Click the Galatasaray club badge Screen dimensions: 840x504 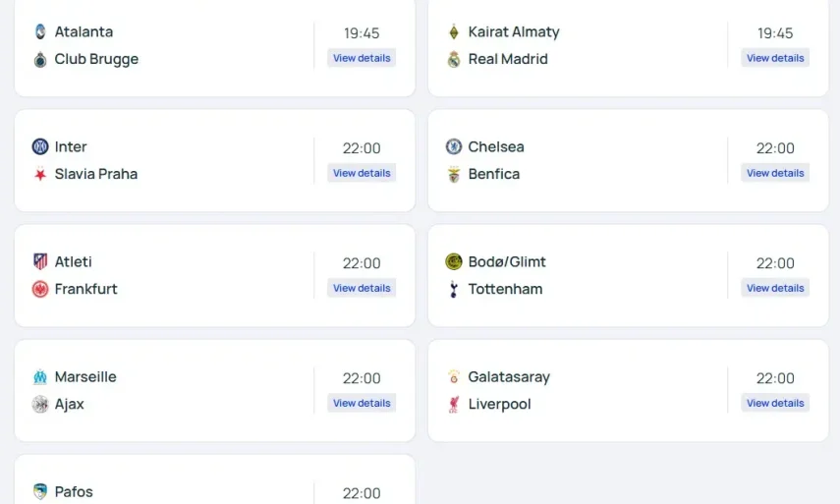[x=454, y=376]
